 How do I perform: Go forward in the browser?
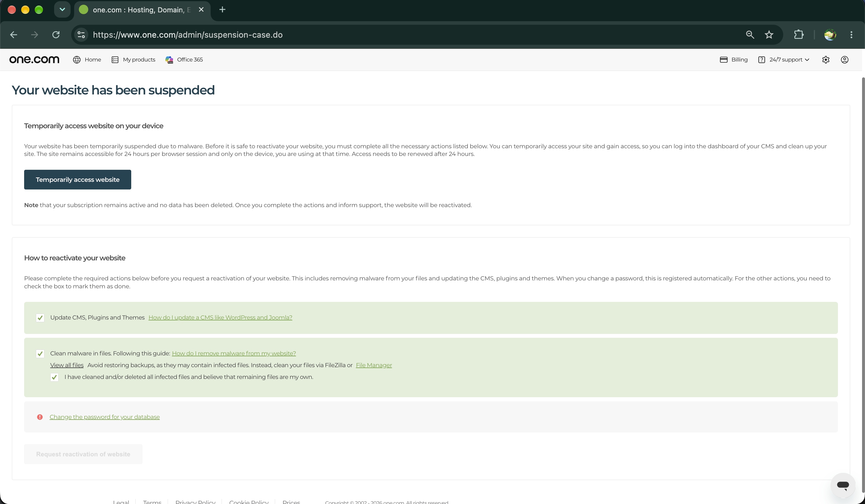tap(35, 35)
